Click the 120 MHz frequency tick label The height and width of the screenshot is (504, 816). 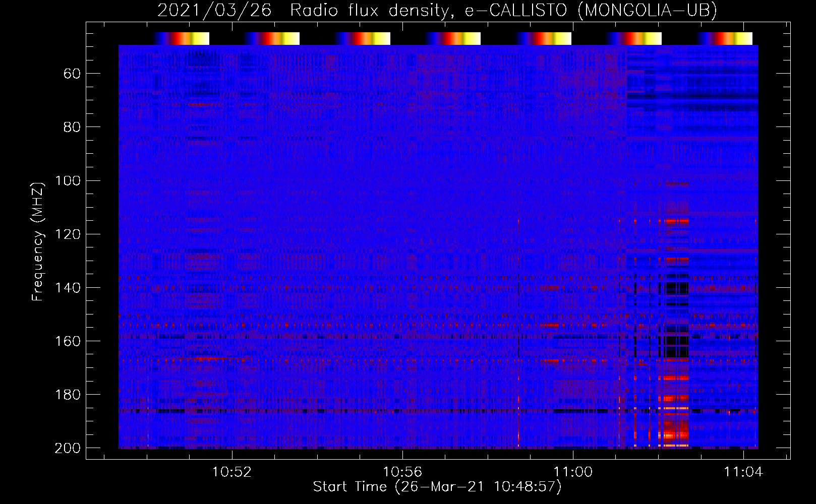point(68,234)
